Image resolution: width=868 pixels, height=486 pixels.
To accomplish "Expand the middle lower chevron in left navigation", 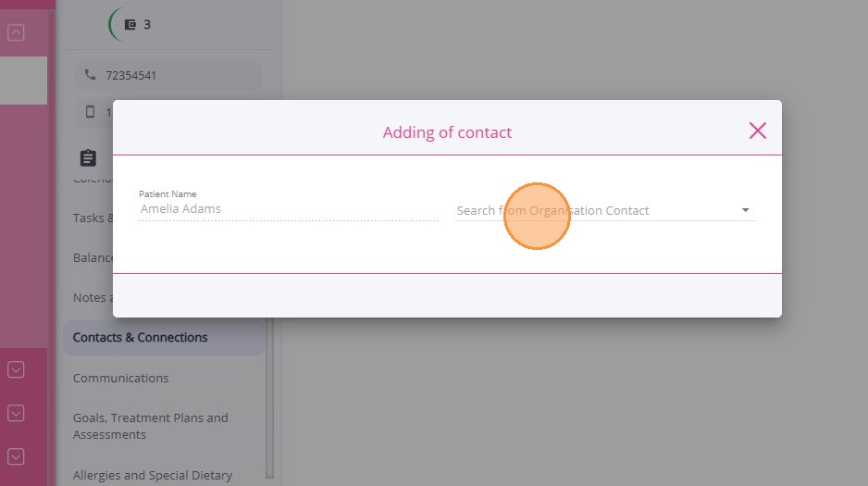I will [16, 413].
